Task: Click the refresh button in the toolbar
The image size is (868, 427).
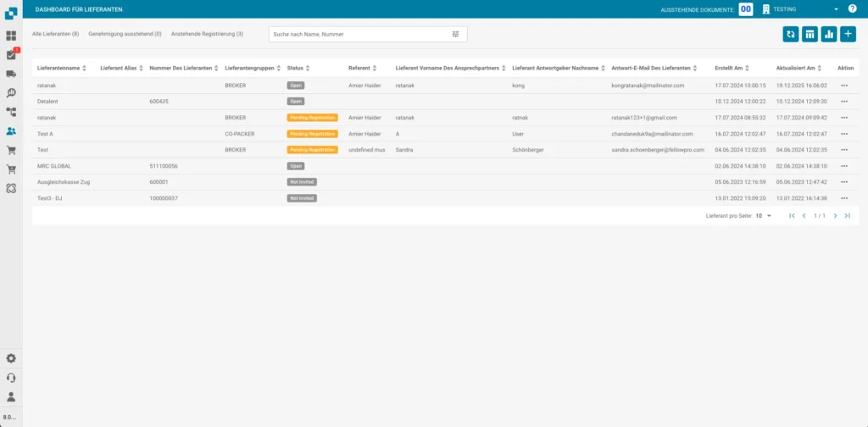Action: pyautogui.click(x=791, y=34)
